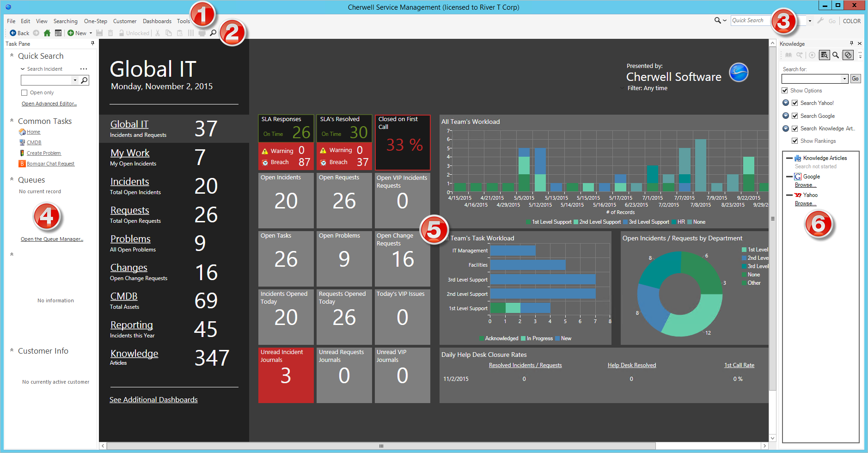Viewport: 868px width, 453px height.
Task: Open the File menu
Action: pos(11,21)
